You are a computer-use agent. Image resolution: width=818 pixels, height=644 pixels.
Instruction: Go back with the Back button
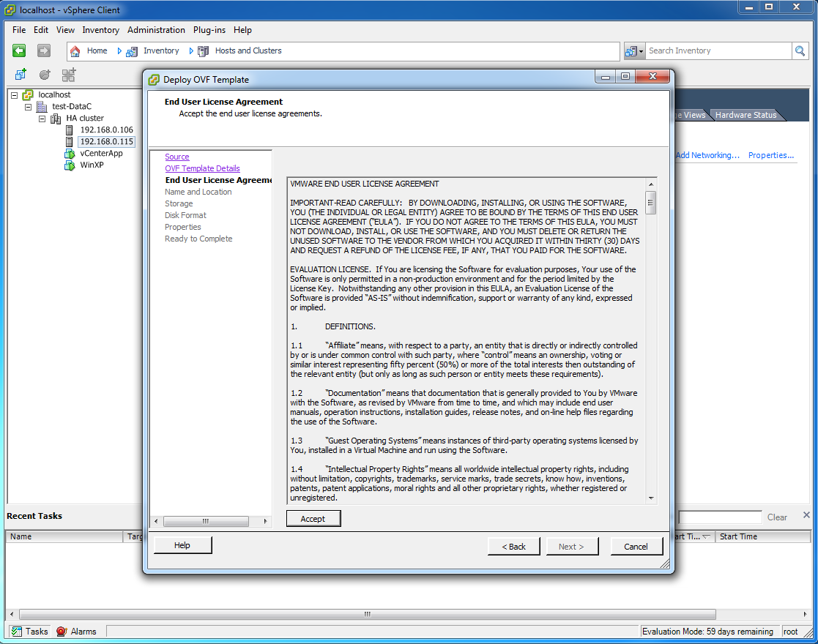513,547
